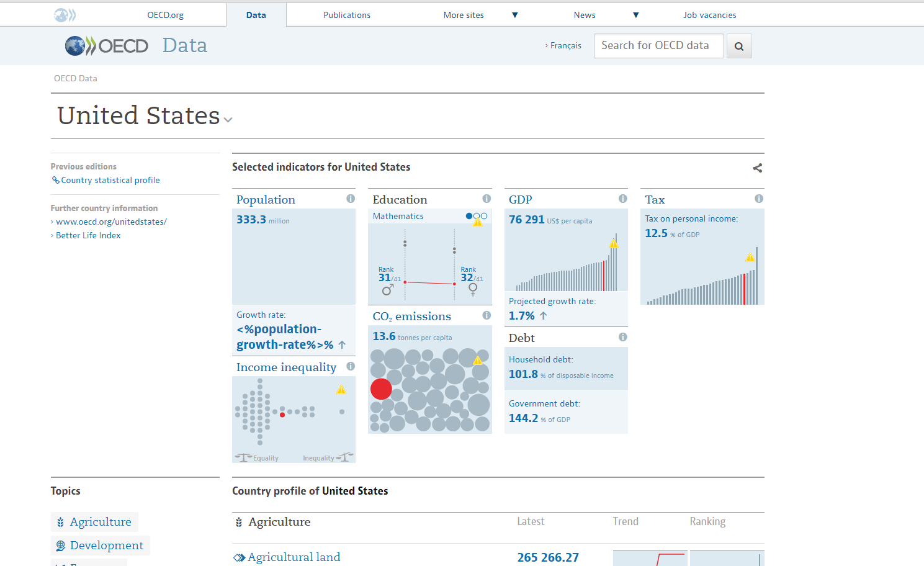924x566 pixels.
Task: Click the search magnifier button
Action: point(738,46)
